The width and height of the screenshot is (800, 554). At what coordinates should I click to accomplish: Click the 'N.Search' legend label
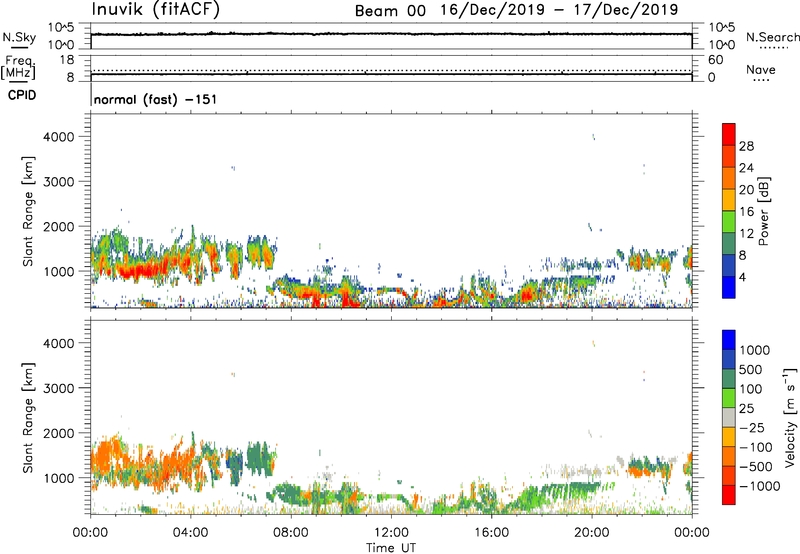click(772, 37)
